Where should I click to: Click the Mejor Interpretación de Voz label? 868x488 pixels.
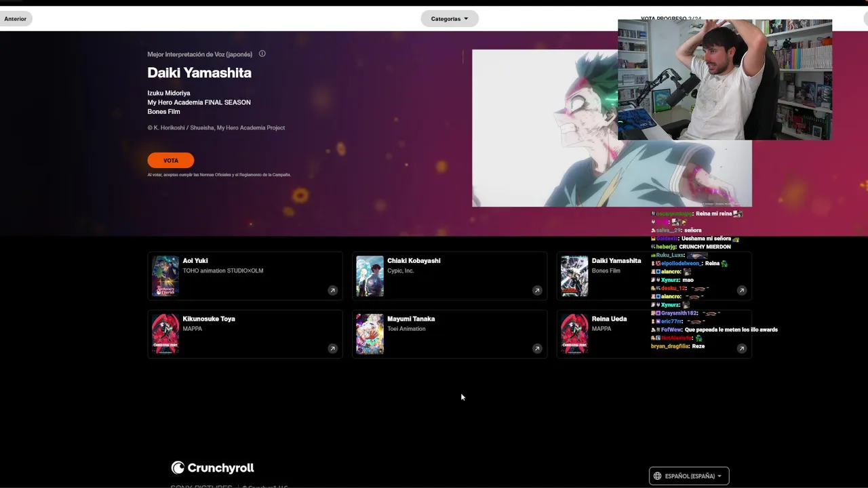pos(200,54)
